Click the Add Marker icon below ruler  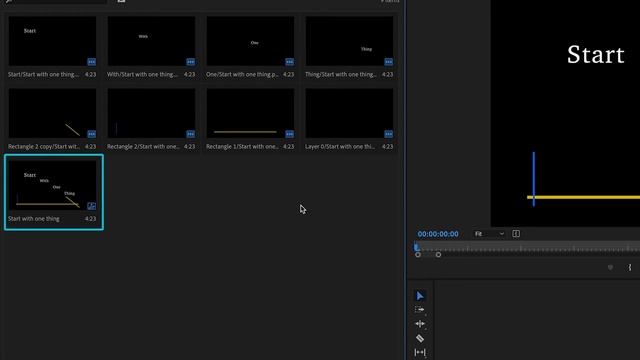click(610, 267)
